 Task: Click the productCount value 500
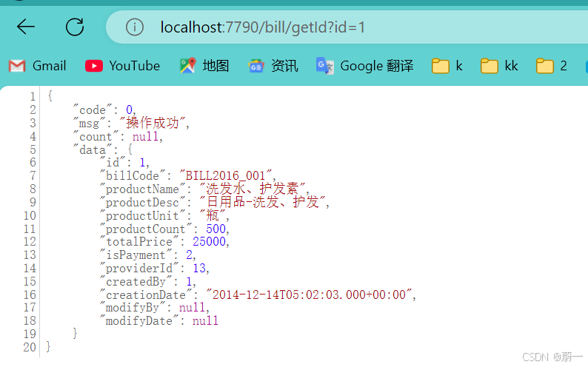coord(216,229)
